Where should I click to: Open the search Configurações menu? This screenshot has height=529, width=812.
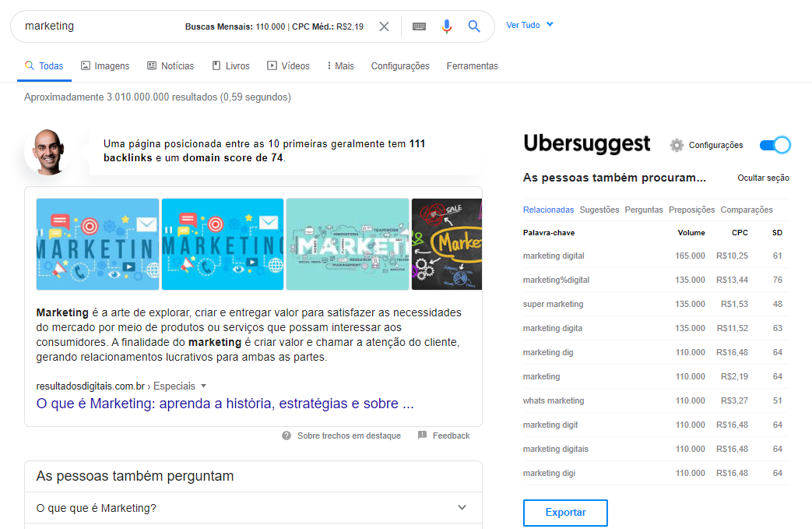point(400,65)
